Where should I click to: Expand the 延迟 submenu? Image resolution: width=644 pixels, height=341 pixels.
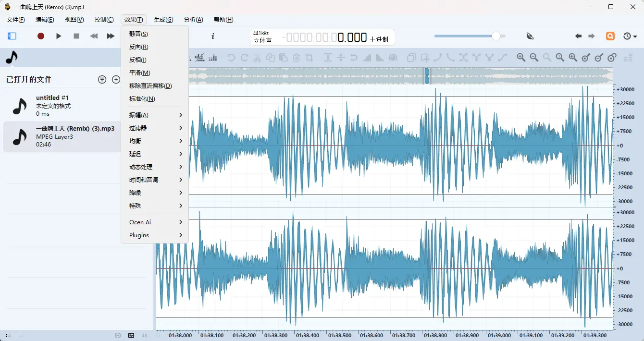155,154
